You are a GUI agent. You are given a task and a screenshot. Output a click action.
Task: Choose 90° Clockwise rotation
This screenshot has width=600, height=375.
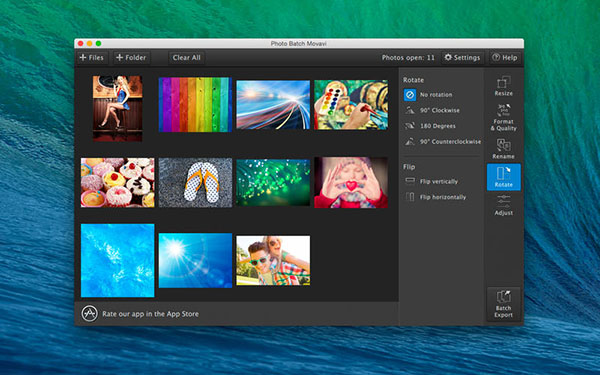click(x=432, y=110)
